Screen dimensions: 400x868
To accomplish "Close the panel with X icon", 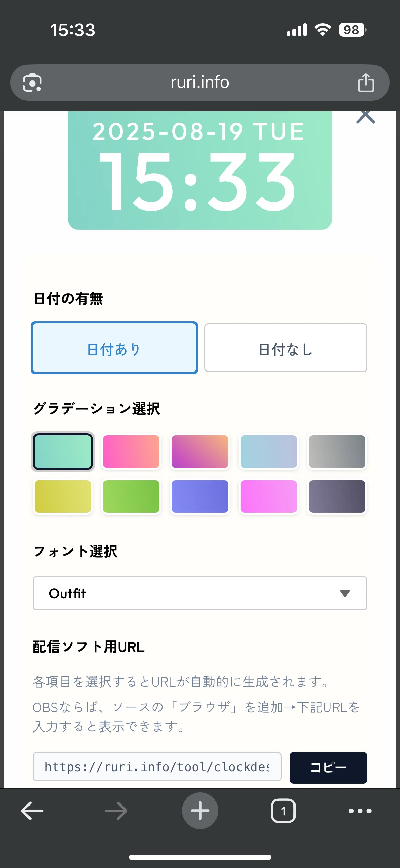I will (x=365, y=117).
